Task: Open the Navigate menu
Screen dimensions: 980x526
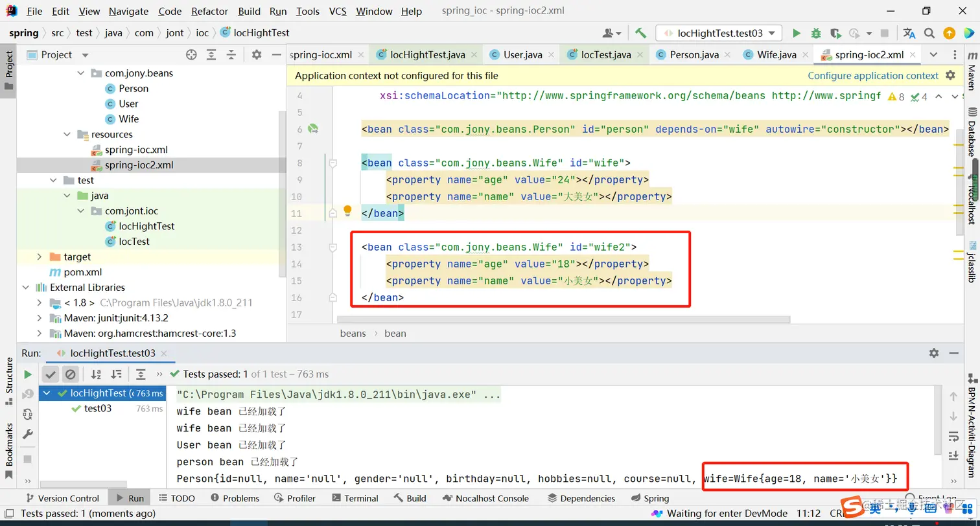Action: tap(128, 11)
